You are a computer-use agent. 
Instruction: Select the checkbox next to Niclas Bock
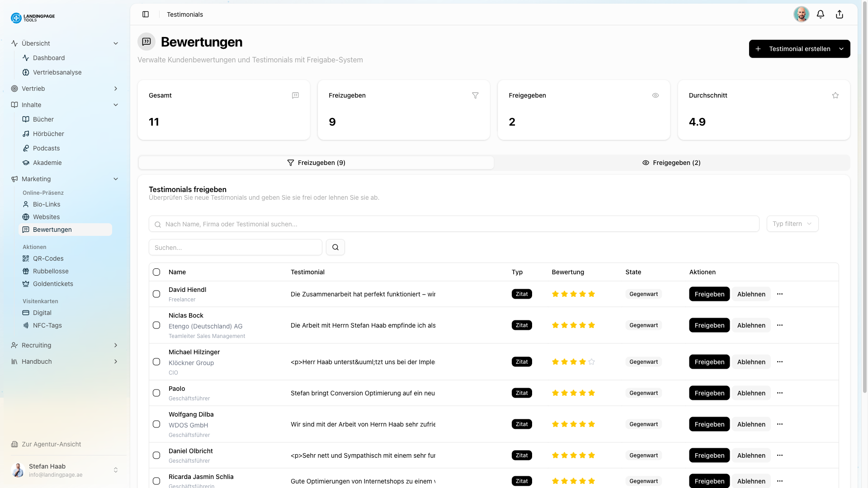pos(156,325)
